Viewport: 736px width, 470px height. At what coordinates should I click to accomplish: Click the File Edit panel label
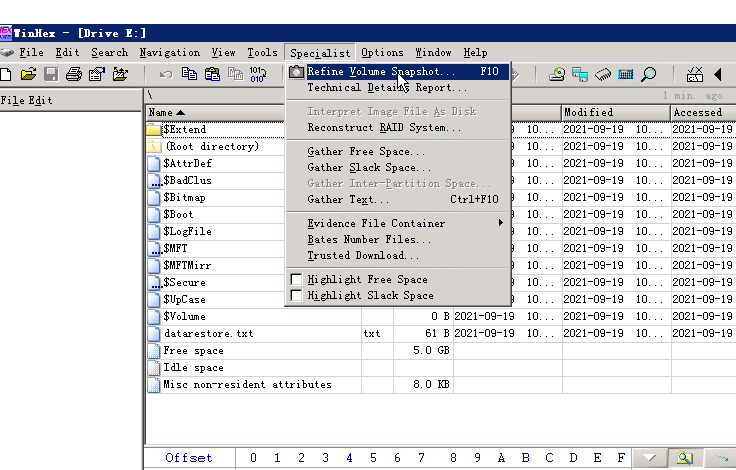click(27, 100)
